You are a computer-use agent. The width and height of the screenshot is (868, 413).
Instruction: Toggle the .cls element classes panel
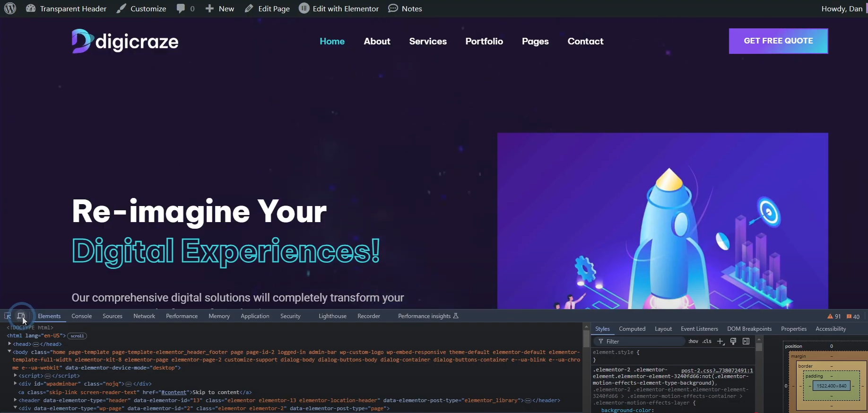click(707, 342)
